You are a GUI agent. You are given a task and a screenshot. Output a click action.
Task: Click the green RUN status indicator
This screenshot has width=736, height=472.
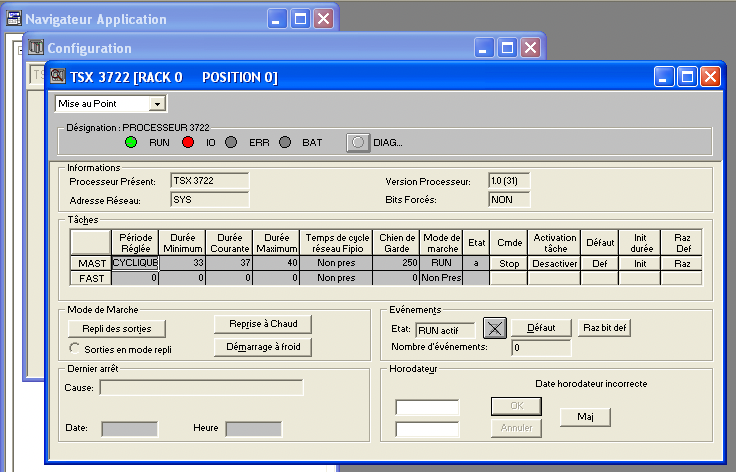pos(130,142)
